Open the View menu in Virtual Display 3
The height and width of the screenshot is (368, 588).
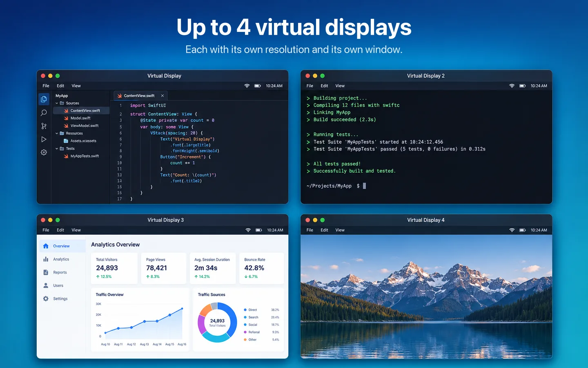point(76,230)
